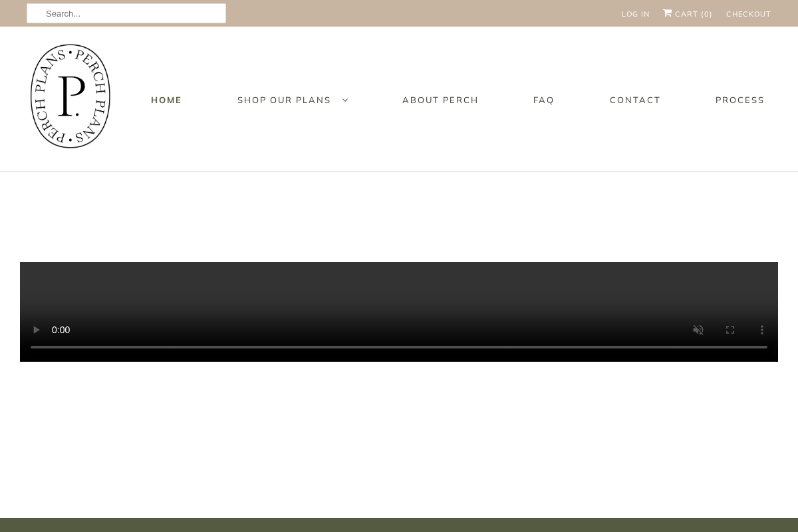Click the Log In link
798x532 pixels.
click(635, 14)
